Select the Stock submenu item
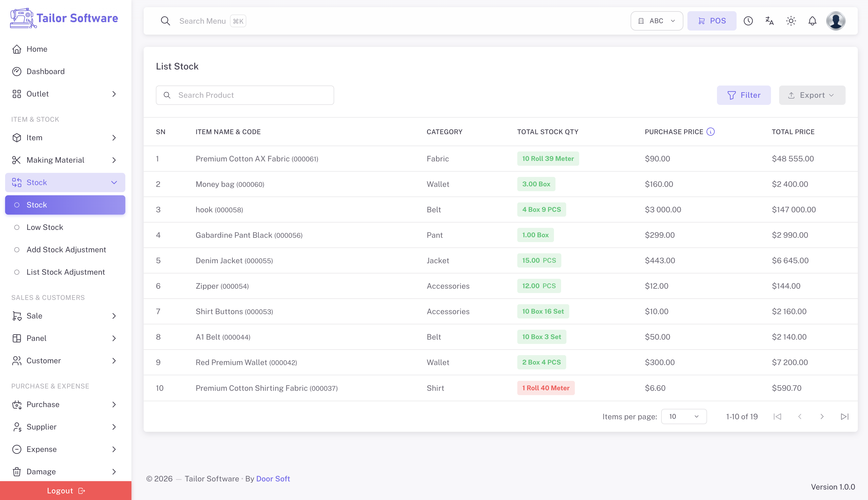This screenshot has height=500, width=868. (65, 205)
